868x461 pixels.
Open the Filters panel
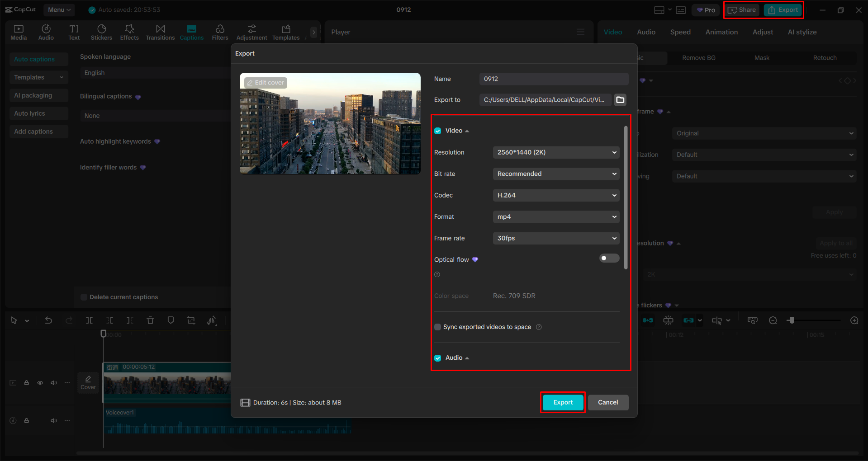tap(220, 32)
